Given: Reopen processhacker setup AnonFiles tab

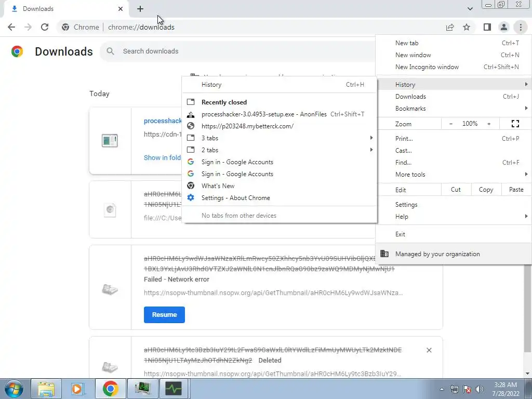Looking at the screenshot, I should point(279,114).
